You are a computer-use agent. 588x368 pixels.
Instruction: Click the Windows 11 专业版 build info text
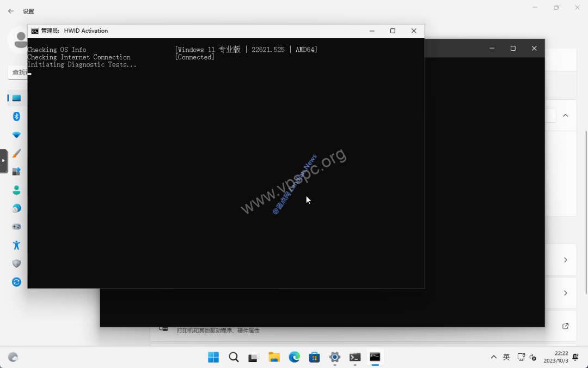246,50
